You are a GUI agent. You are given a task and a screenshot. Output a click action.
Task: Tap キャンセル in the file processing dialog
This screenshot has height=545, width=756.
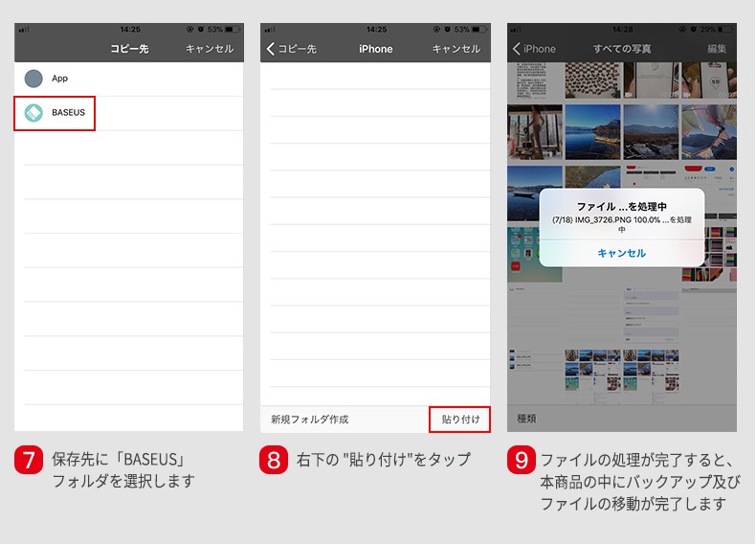[621, 253]
